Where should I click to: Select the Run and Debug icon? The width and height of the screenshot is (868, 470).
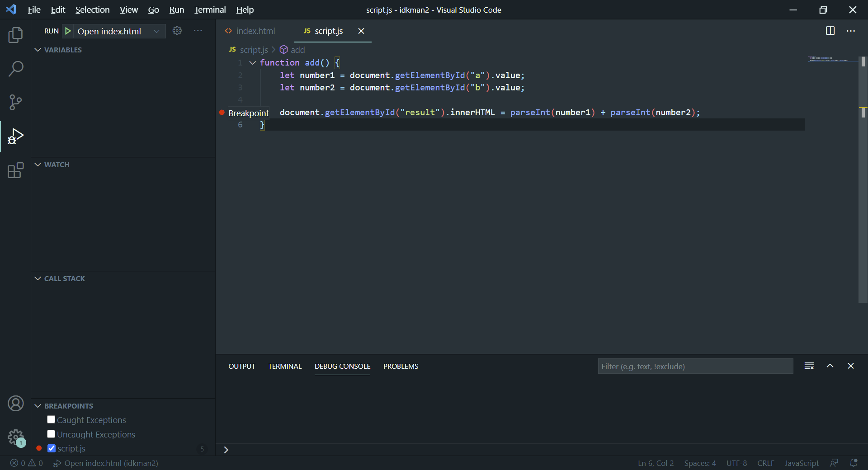[15, 136]
